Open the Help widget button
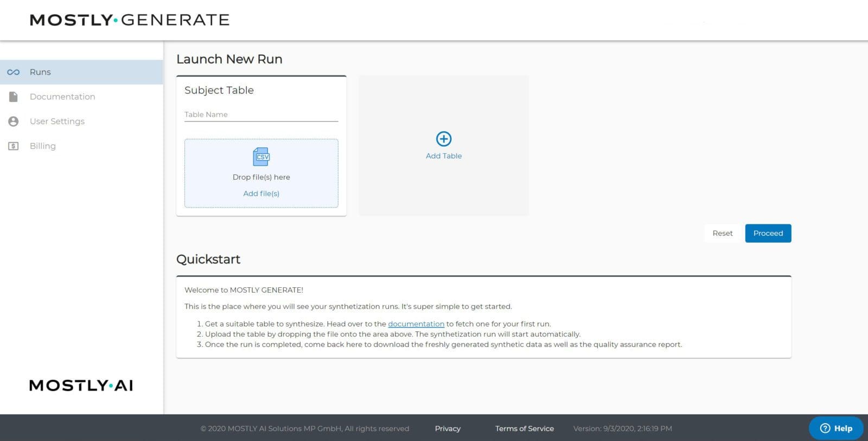868x441 pixels. (836, 428)
